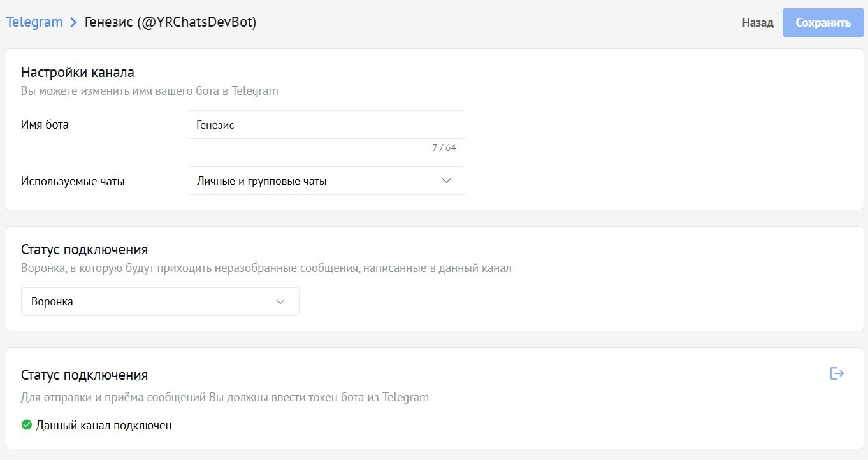Open the Используемые чаты dropdown
The height and width of the screenshot is (460, 868).
coord(326,181)
